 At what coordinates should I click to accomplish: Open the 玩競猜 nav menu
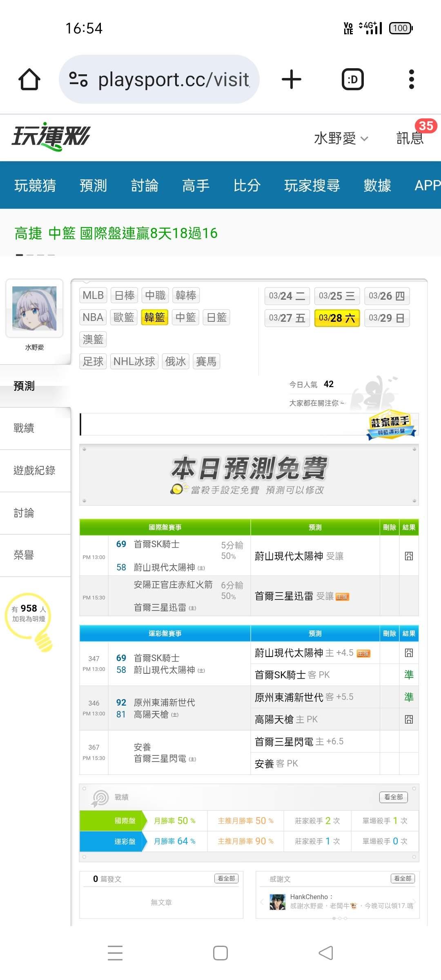tap(35, 185)
